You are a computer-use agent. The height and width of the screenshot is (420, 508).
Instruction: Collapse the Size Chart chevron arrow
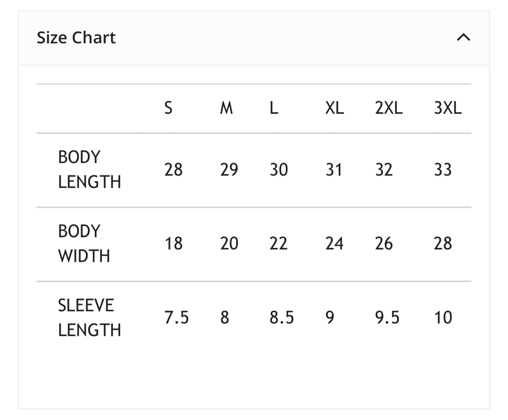(464, 37)
